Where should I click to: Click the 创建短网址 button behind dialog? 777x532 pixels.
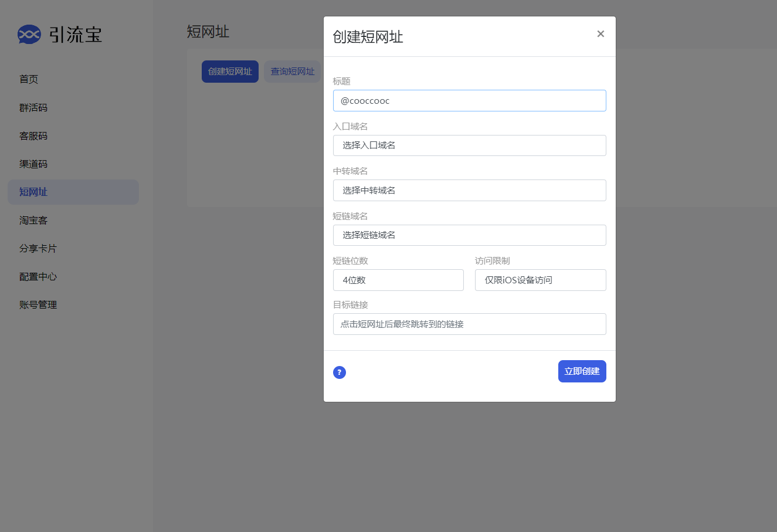click(x=230, y=72)
